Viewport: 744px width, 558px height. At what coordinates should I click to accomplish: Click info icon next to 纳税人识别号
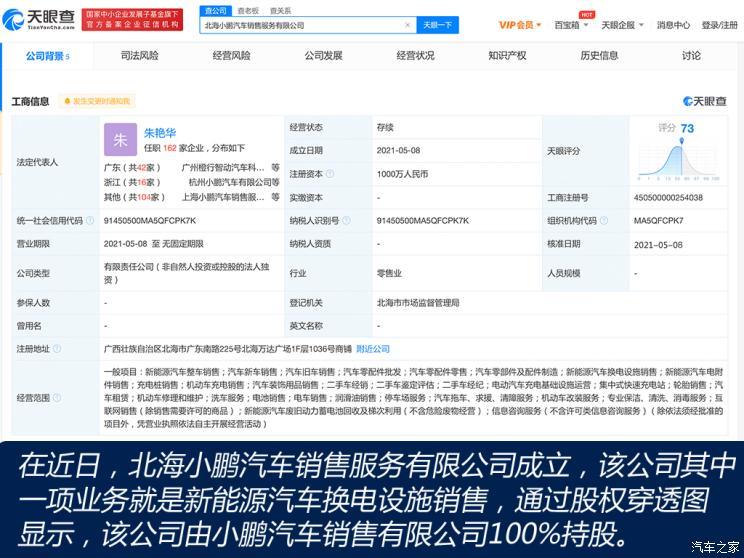point(346,221)
